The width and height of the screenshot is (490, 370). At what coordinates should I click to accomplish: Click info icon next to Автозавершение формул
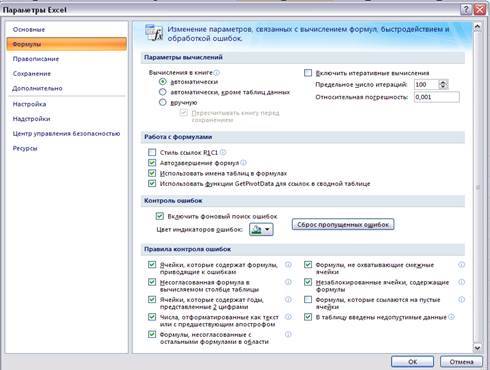tap(244, 163)
